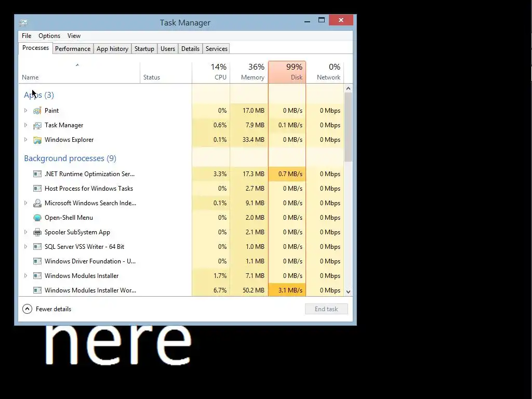The width and height of the screenshot is (532, 399).
Task: Click the SQL Server VSS Writer icon
Action: (x=37, y=247)
